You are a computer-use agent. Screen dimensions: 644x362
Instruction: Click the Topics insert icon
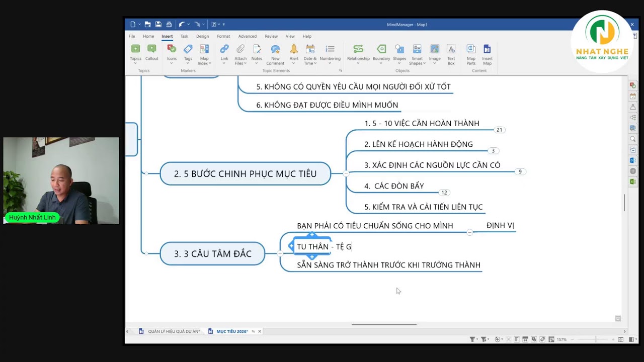click(135, 49)
